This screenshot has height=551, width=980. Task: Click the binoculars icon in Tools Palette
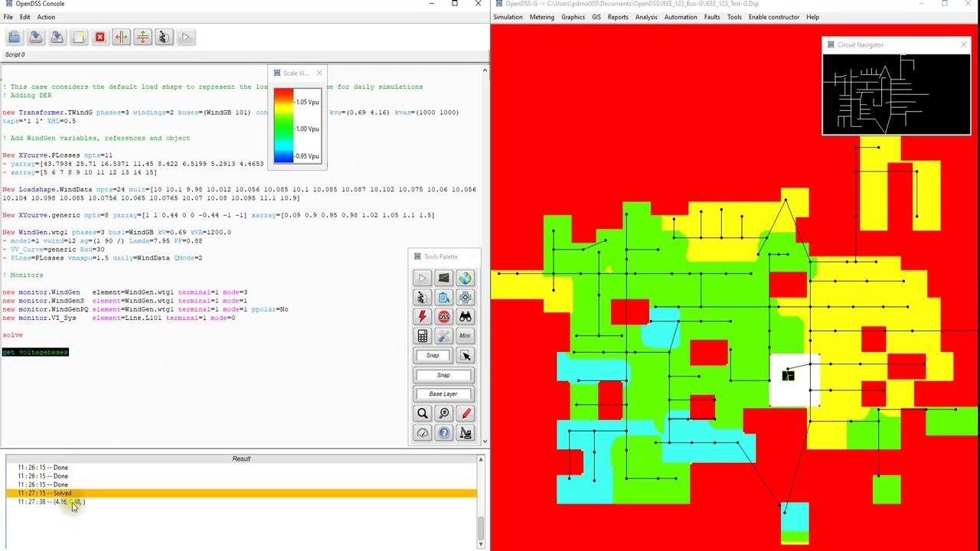tap(465, 317)
